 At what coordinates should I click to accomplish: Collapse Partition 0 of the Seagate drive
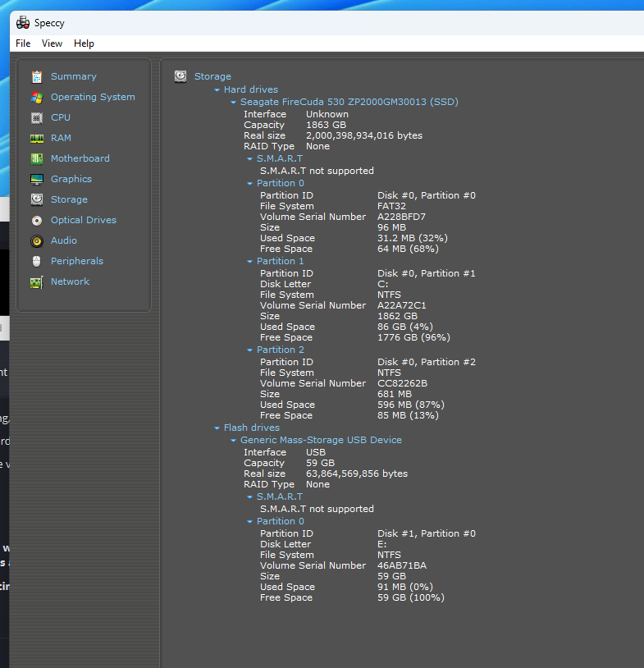pos(249,184)
